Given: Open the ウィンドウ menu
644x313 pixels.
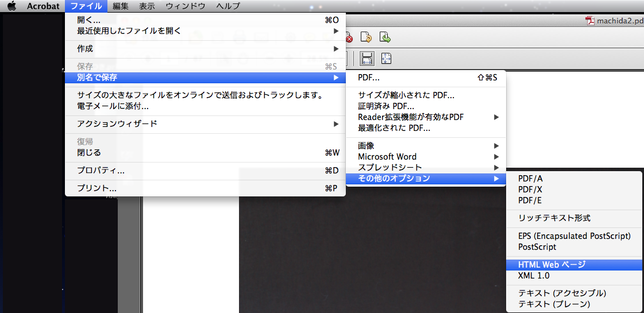Looking at the screenshot, I should click(185, 6).
